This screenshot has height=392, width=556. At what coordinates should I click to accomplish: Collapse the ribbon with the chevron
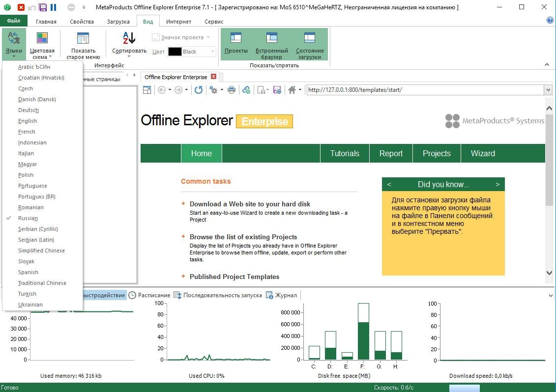point(547,64)
